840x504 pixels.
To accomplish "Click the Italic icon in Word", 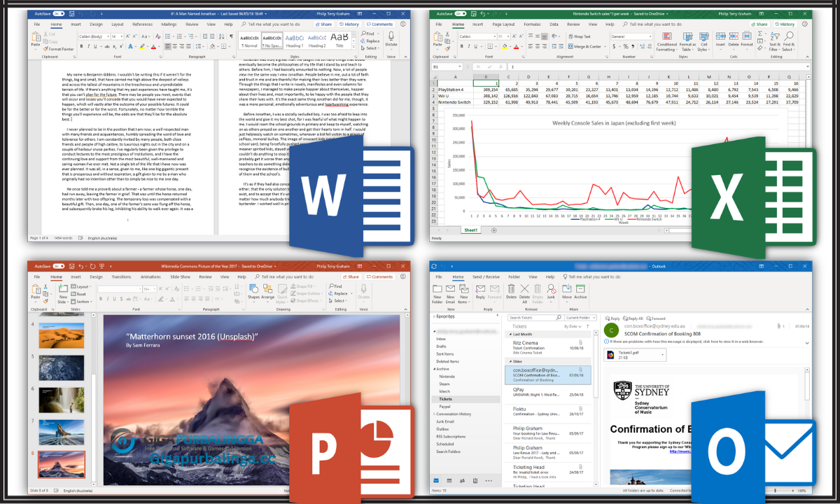I will [88, 46].
